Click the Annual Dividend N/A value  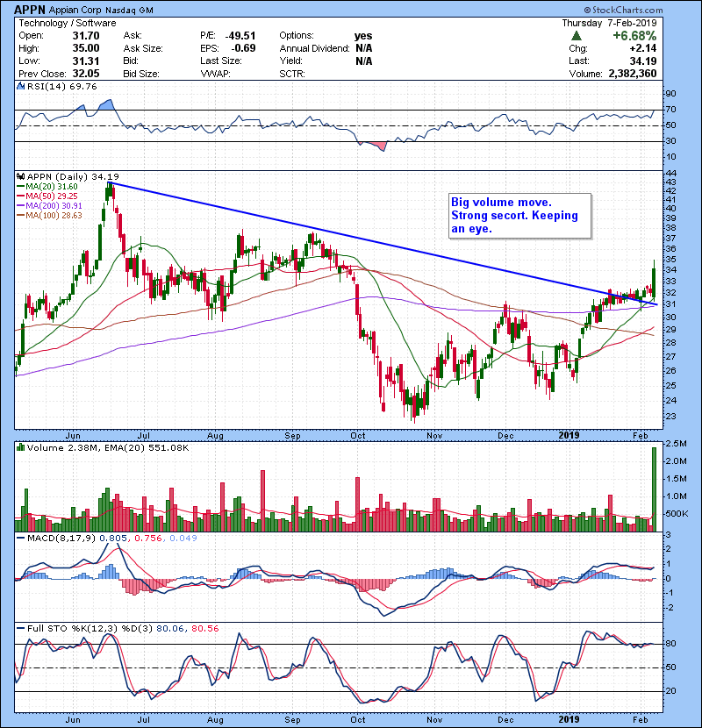[364, 48]
